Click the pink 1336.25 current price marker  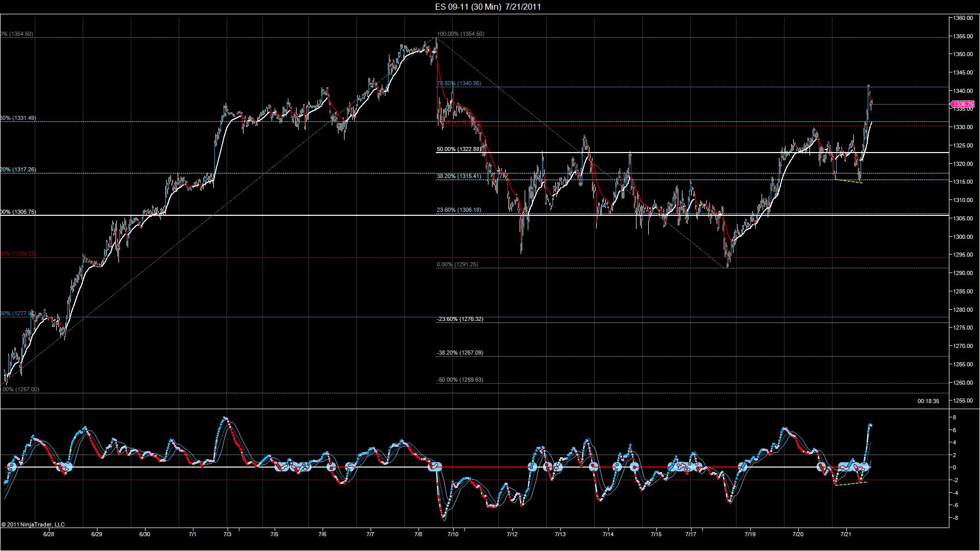point(963,104)
